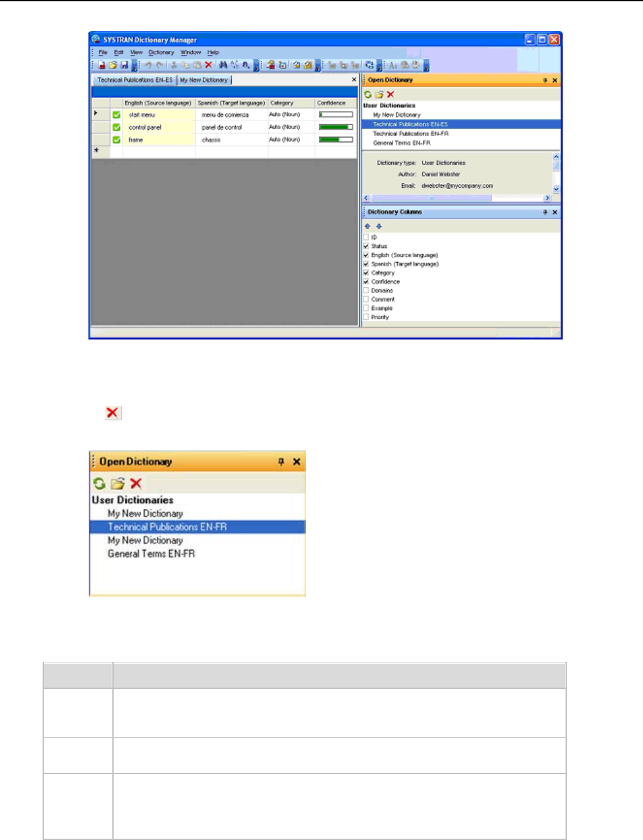Uncheck the Status column checkbox
This screenshot has width=643, height=840.
366,246
